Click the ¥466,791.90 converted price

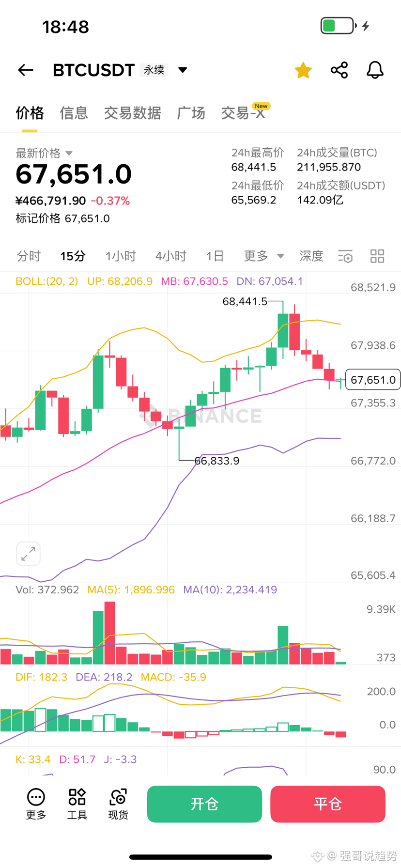coord(50,201)
